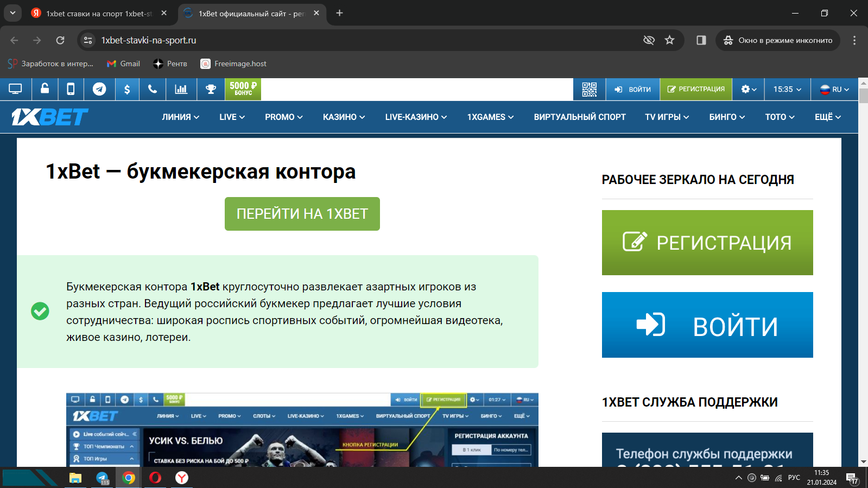Viewport: 868px width, 488px height.
Task: Open the Chrome three-dot menu
Action: click(x=854, y=40)
